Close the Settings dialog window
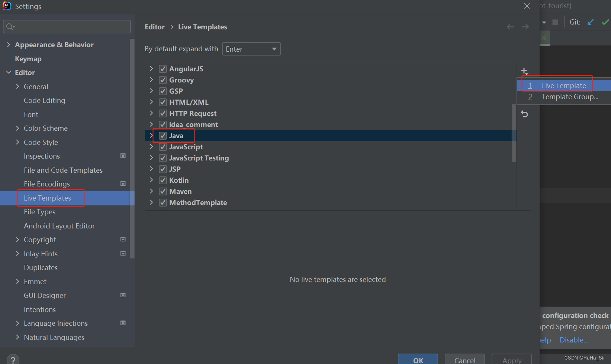Screen dimensions: 611x364 527,6
